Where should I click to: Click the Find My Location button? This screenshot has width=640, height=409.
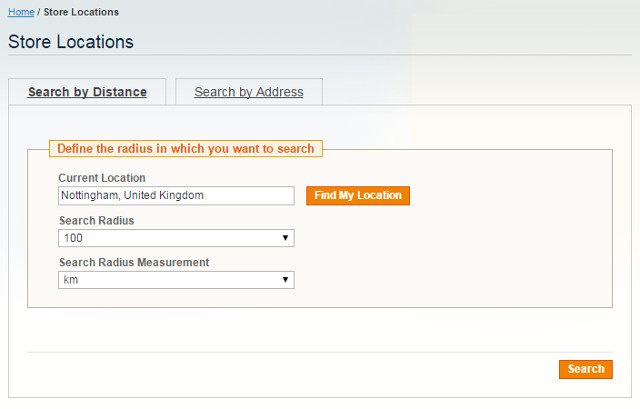358,196
